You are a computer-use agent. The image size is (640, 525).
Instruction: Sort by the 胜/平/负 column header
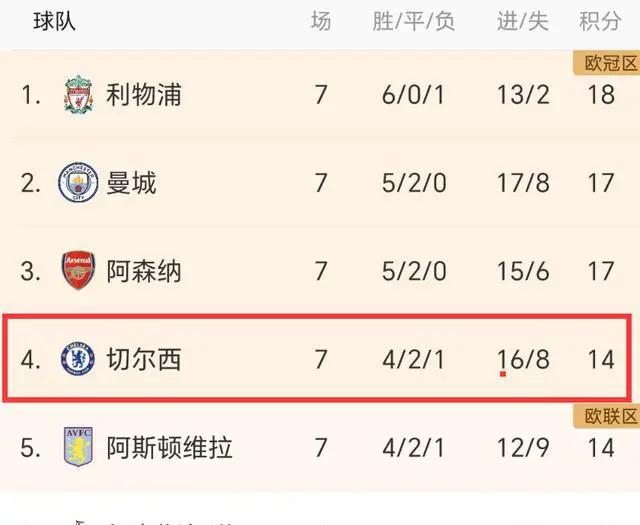[413, 21]
